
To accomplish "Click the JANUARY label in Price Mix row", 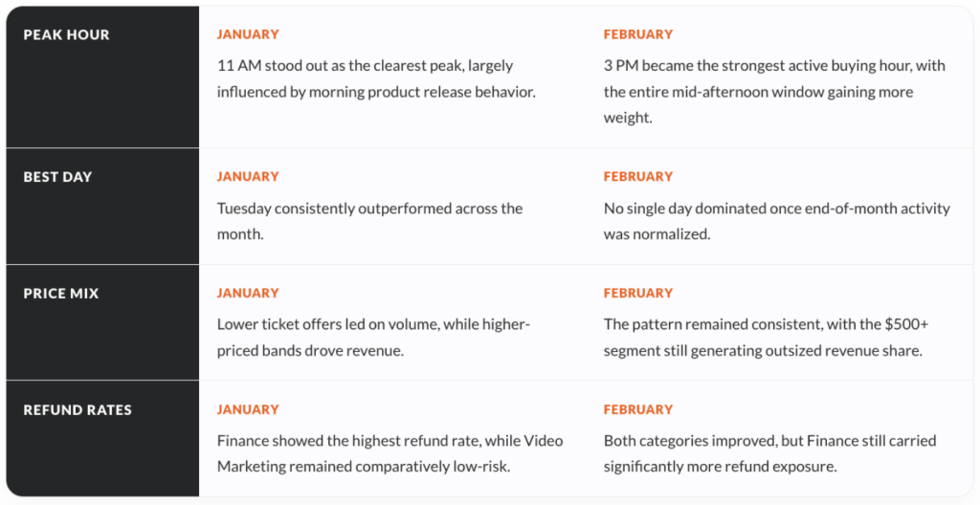I will [x=248, y=294].
